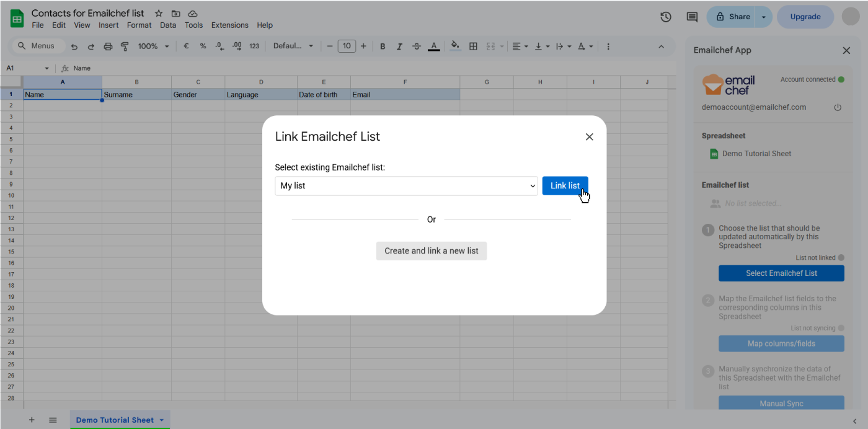Open the comments icon in header

[x=692, y=17]
